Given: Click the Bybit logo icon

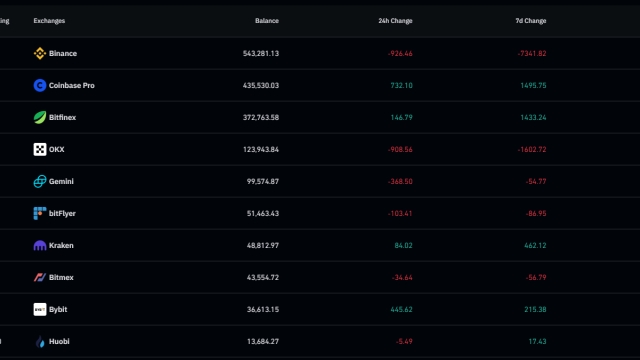Looking at the screenshot, I should (40, 309).
